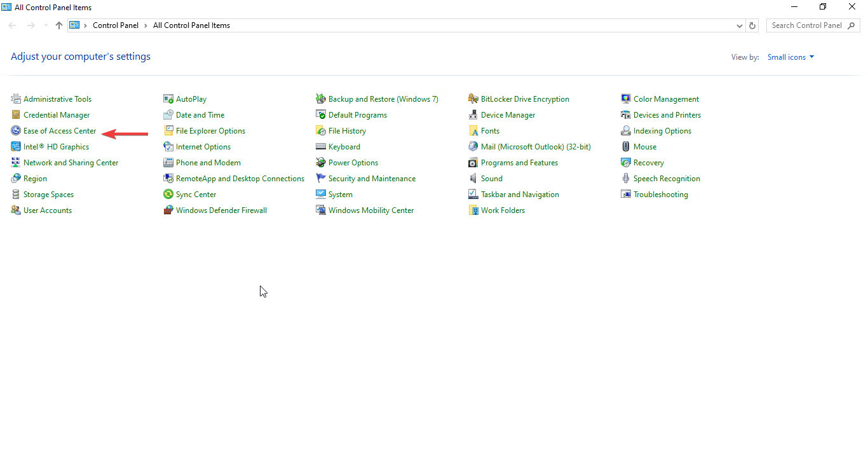868x461 pixels.
Task: Open the recent locations dropdown beside the navigation arrows
Action: (45, 25)
